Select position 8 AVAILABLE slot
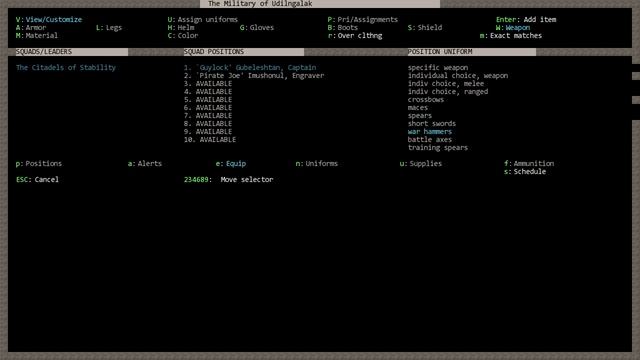640x360 pixels. coord(208,124)
